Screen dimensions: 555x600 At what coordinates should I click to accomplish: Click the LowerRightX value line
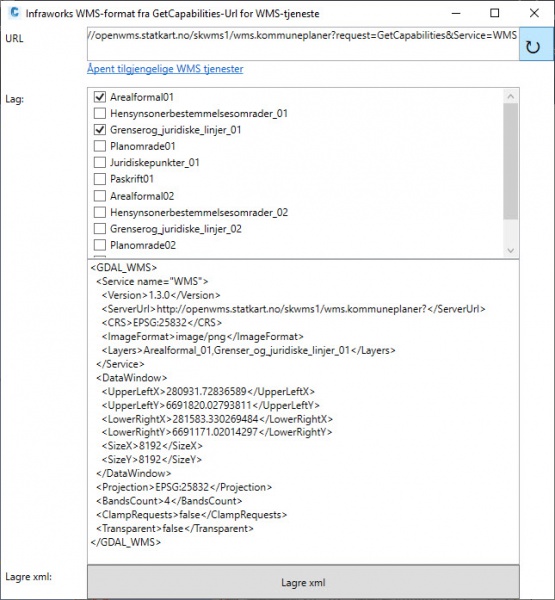(217, 419)
